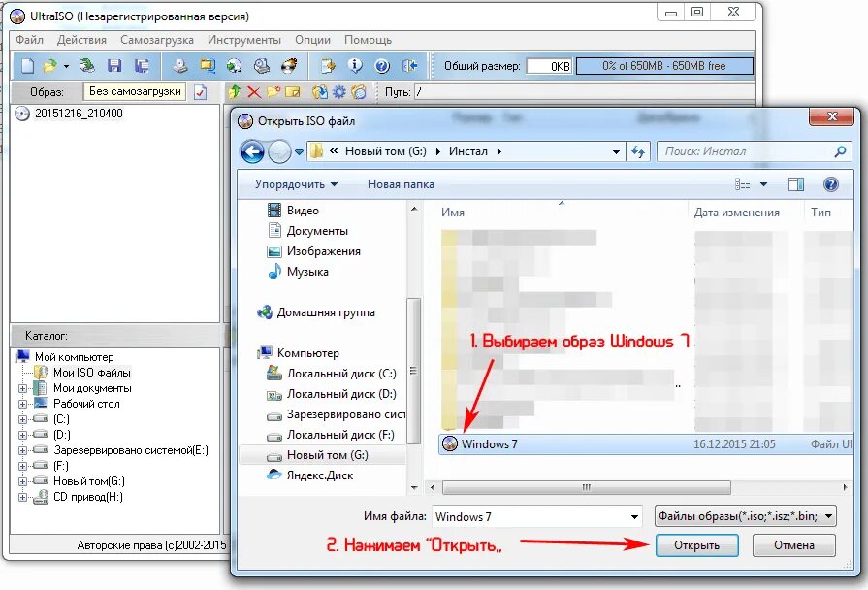Expand the Open icon's dropdown arrow
Viewport: 868px width, 590px height.
point(66,67)
